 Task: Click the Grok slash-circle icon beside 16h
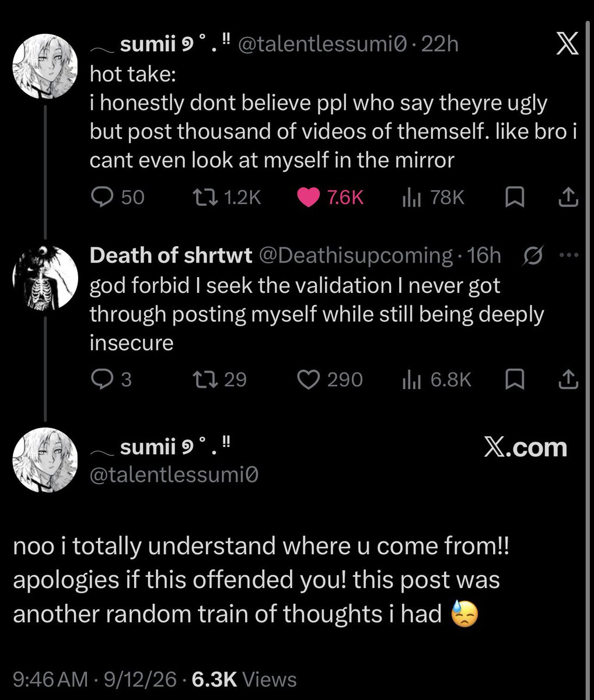(534, 255)
